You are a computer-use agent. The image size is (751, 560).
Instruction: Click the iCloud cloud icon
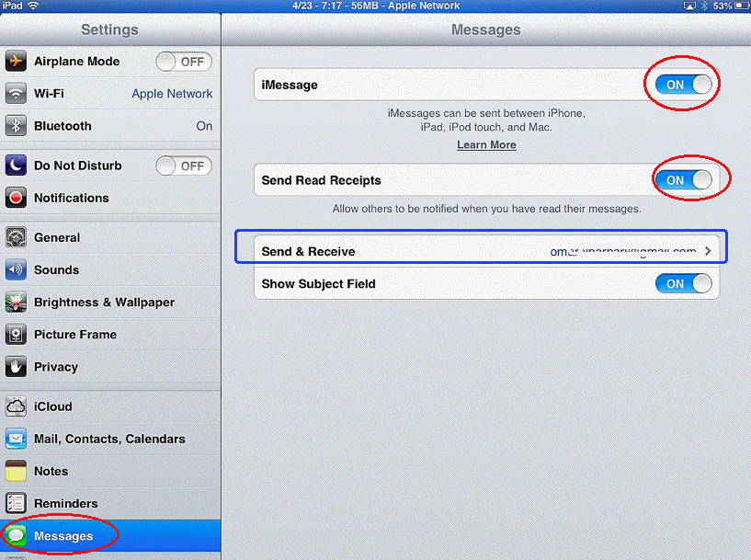point(17,406)
